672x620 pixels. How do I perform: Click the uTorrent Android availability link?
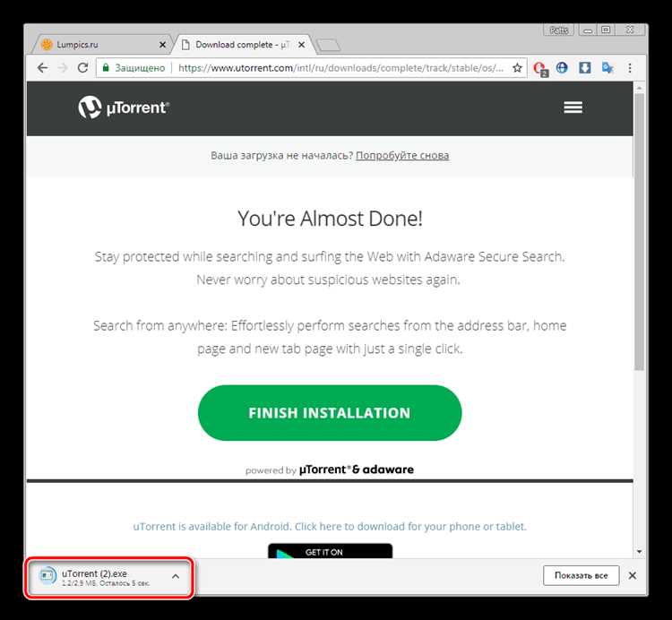click(330, 526)
